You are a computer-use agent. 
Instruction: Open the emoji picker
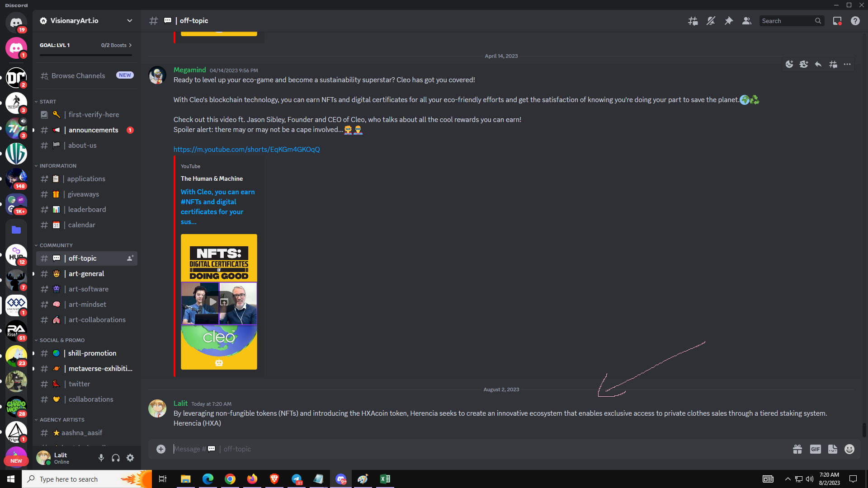coord(849,449)
